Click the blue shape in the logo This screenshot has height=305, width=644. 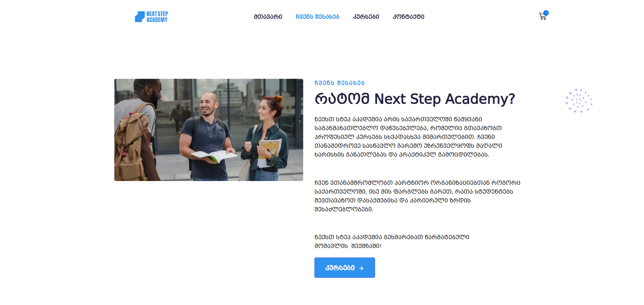pyautogui.click(x=140, y=17)
